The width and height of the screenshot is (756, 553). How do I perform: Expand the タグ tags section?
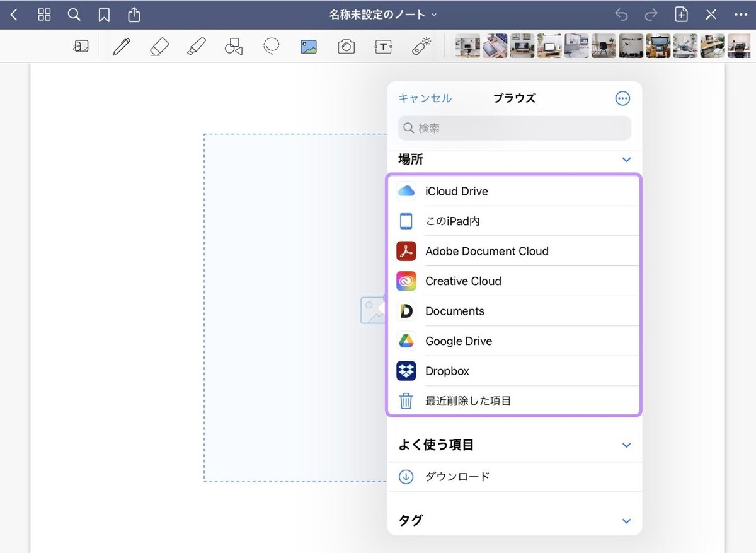tap(626, 521)
